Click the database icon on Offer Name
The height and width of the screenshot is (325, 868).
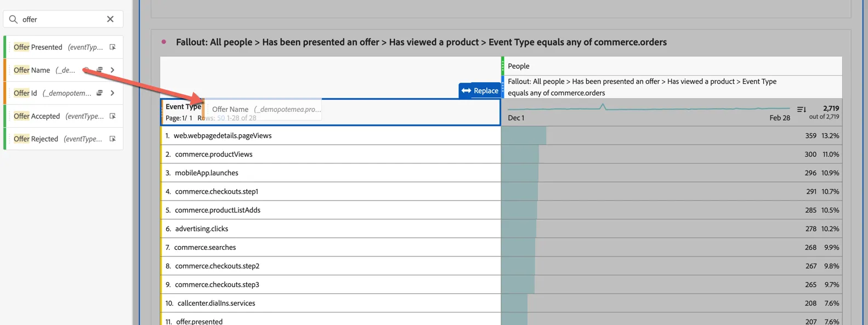[x=99, y=70]
